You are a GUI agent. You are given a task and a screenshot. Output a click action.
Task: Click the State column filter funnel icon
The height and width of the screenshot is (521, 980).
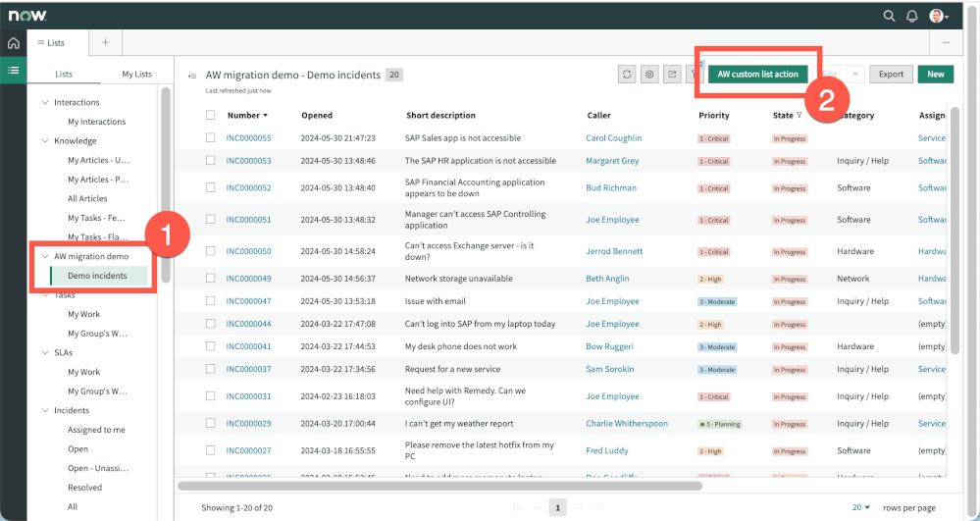point(799,115)
